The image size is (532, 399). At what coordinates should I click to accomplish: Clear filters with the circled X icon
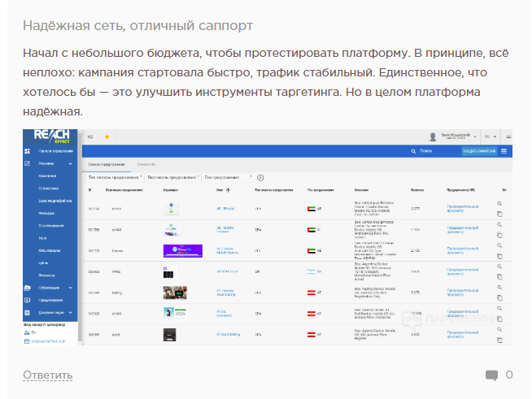point(260,177)
